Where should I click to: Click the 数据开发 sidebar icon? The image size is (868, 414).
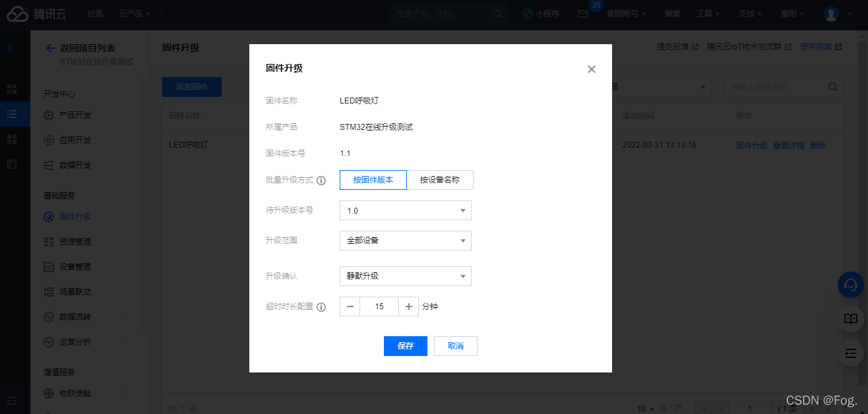click(x=75, y=165)
